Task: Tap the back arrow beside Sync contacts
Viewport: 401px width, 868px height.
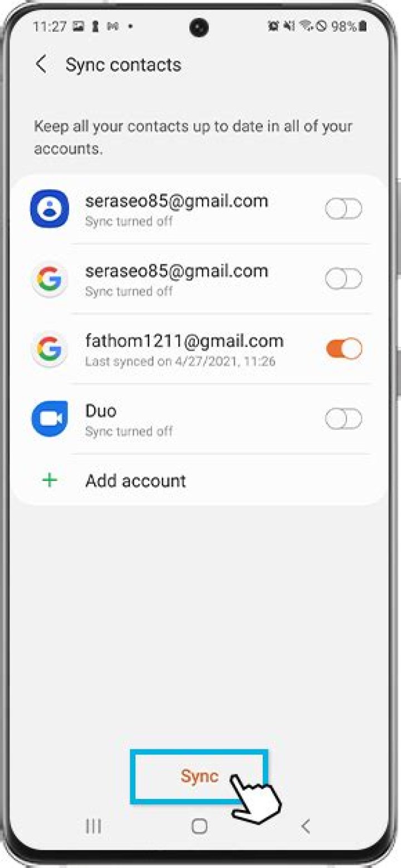Action: point(41,64)
